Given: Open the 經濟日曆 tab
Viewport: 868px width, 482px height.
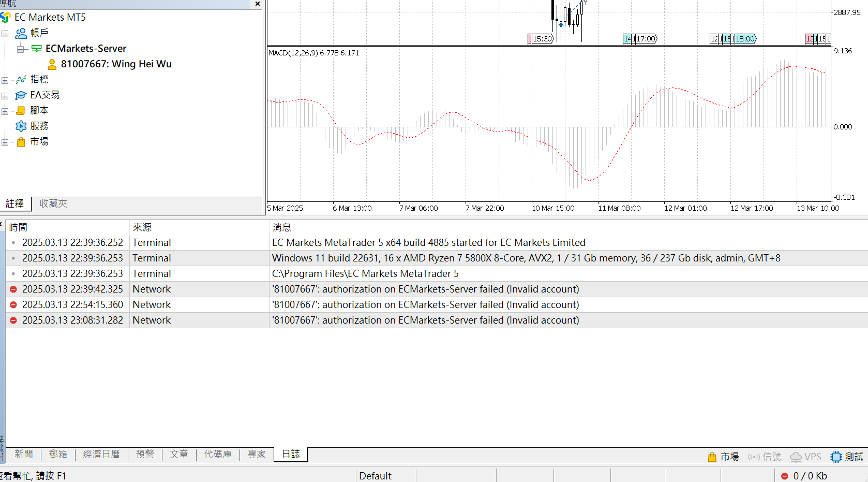Looking at the screenshot, I should [x=101, y=454].
